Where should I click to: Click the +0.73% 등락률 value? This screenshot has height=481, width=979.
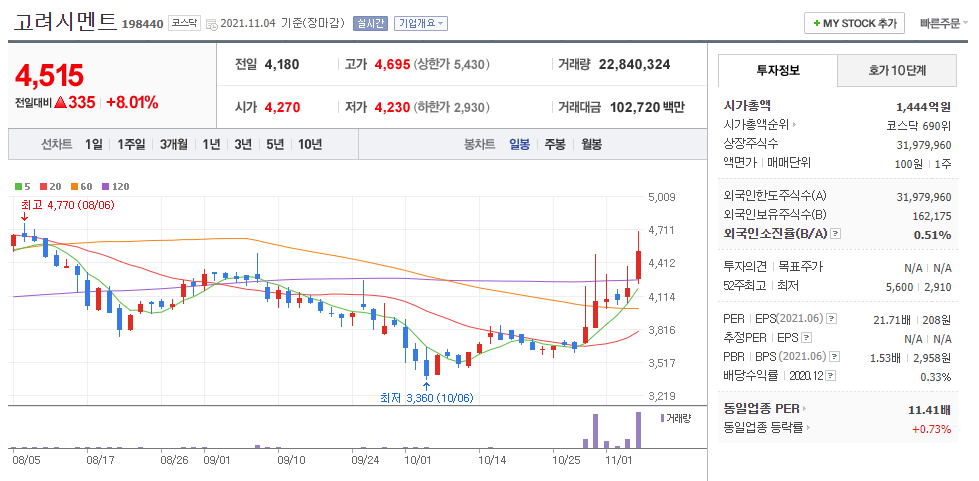[932, 429]
